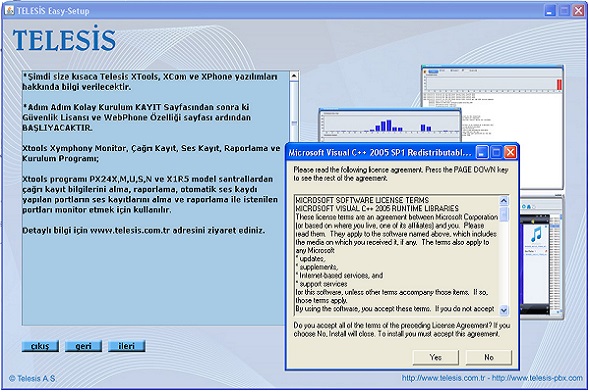Click the '* support services' license line

tap(321, 284)
